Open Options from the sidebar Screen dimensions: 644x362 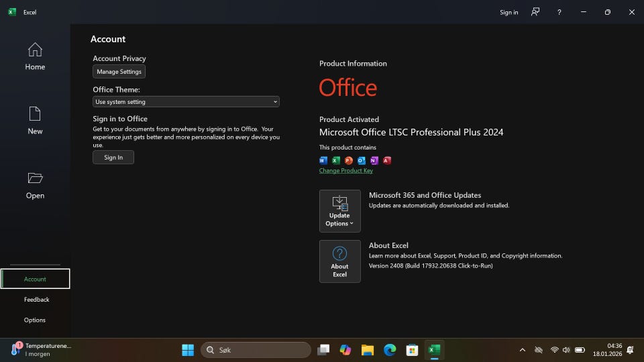click(x=35, y=320)
